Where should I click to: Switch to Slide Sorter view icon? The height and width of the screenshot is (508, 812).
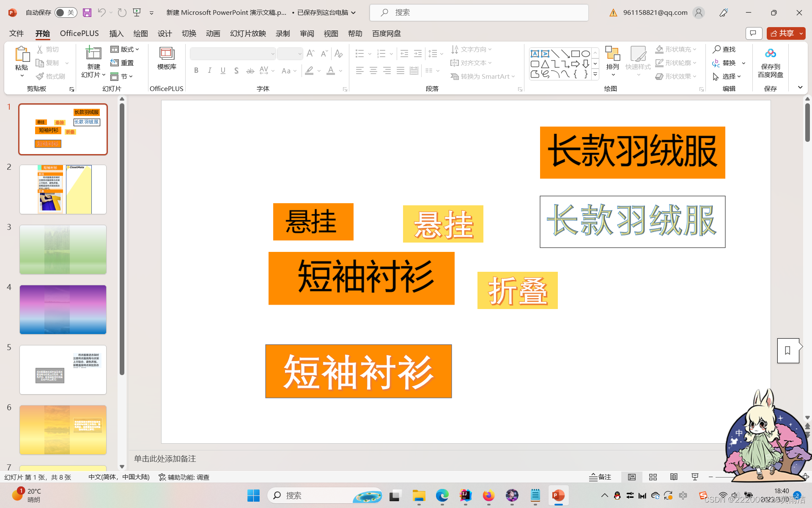coord(653,477)
